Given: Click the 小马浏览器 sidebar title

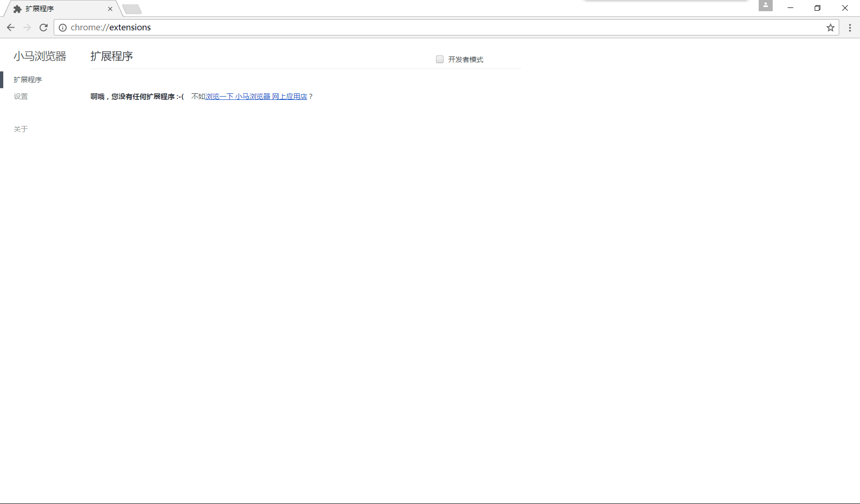Looking at the screenshot, I should coord(40,56).
